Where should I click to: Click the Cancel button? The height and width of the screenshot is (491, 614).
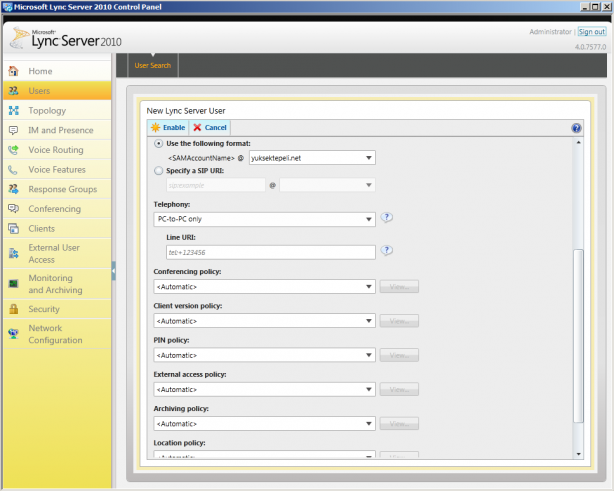210,128
